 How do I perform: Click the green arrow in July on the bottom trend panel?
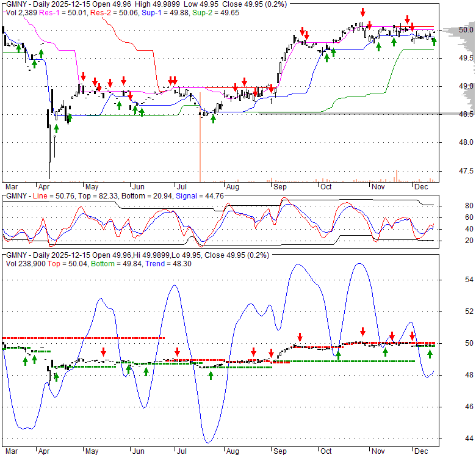pyautogui.click(x=211, y=375)
